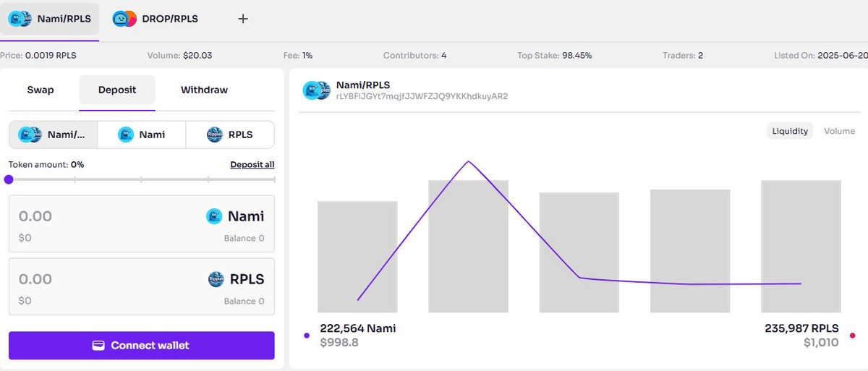
Task: Click the Price: 0.0019 RPLS stat
Action: tap(38, 55)
